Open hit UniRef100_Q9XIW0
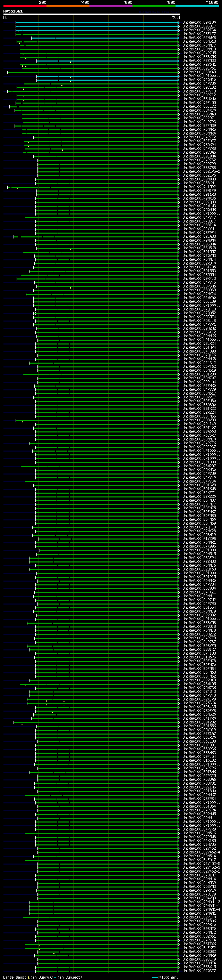 tap(199, 23)
